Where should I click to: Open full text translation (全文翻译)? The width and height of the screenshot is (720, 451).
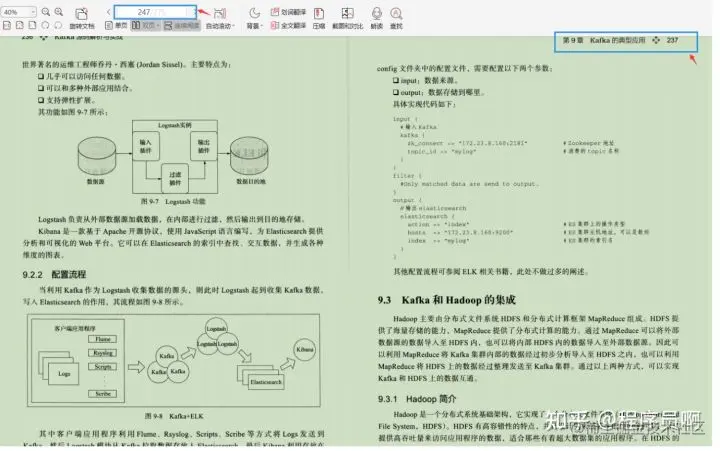point(288,26)
